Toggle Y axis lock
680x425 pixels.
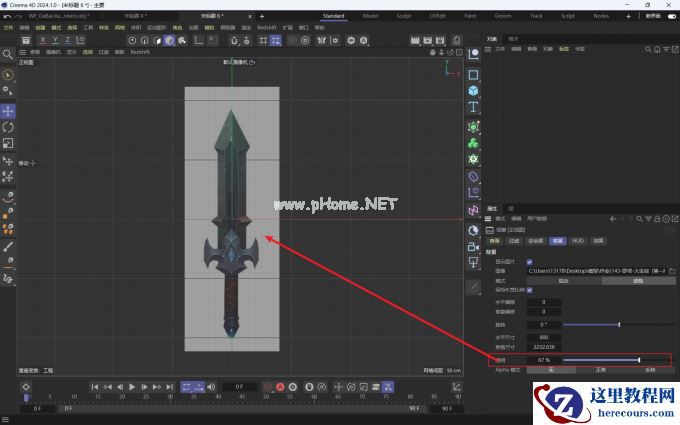click(x=55, y=40)
